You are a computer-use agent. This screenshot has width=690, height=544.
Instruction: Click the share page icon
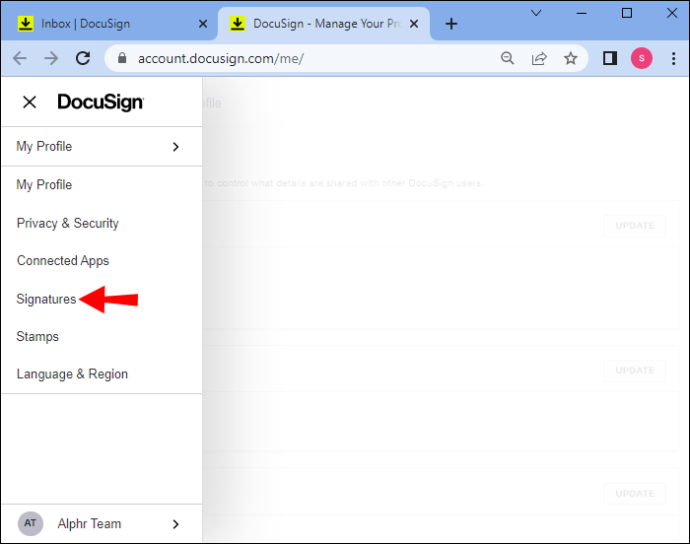coord(539,58)
